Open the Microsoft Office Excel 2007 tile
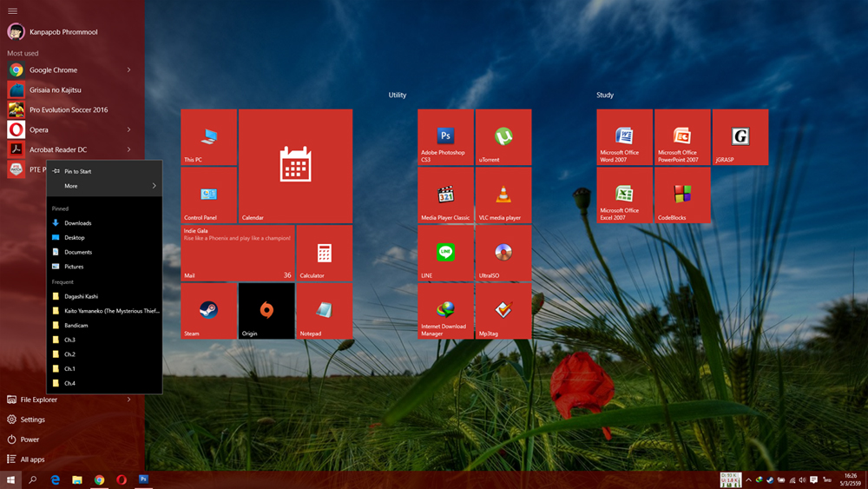Screen dimensions: 868x489 624,195
